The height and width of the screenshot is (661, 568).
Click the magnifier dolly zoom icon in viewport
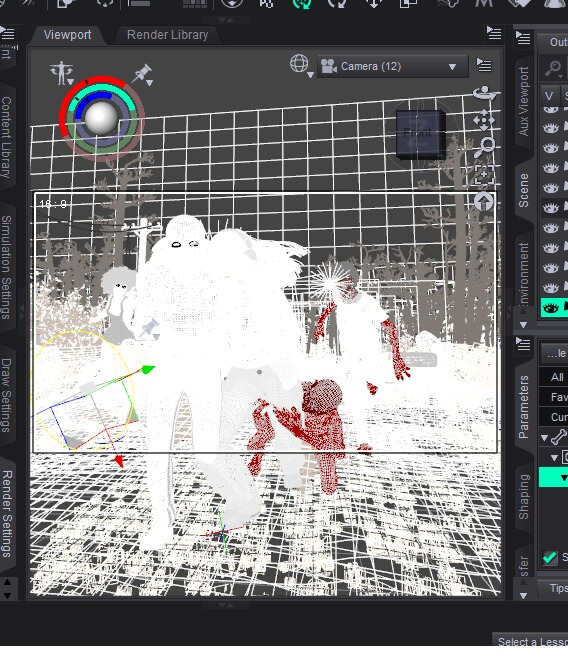coord(485,147)
